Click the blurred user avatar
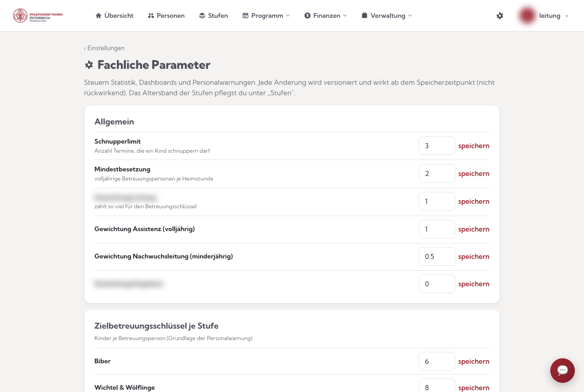Image resolution: width=584 pixels, height=392 pixels. (x=527, y=15)
